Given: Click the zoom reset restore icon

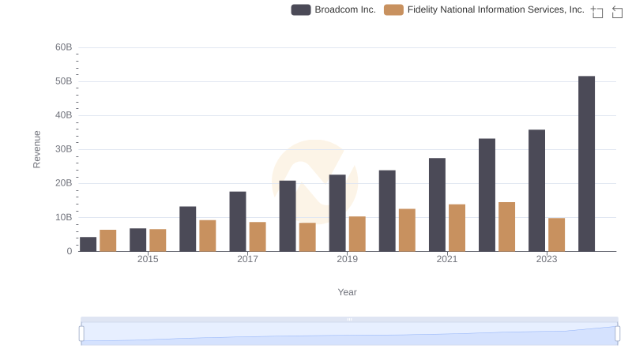Looking at the screenshot, I should tap(617, 12).
